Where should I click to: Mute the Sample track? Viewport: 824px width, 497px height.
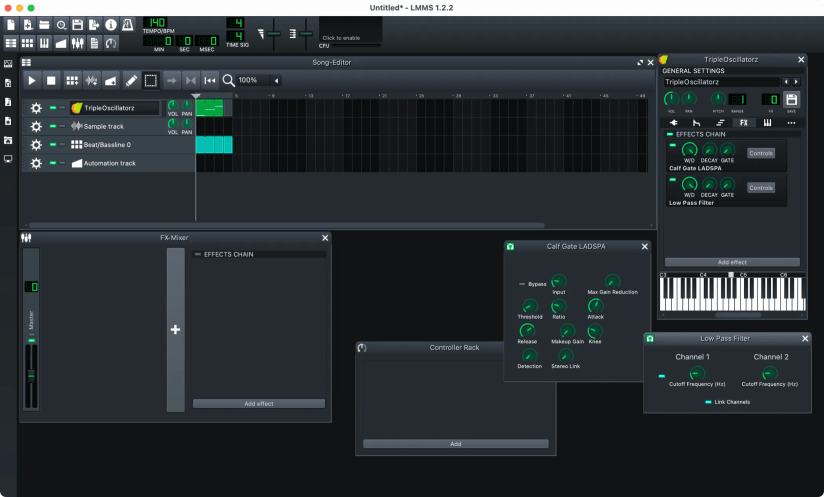coord(53,126)
